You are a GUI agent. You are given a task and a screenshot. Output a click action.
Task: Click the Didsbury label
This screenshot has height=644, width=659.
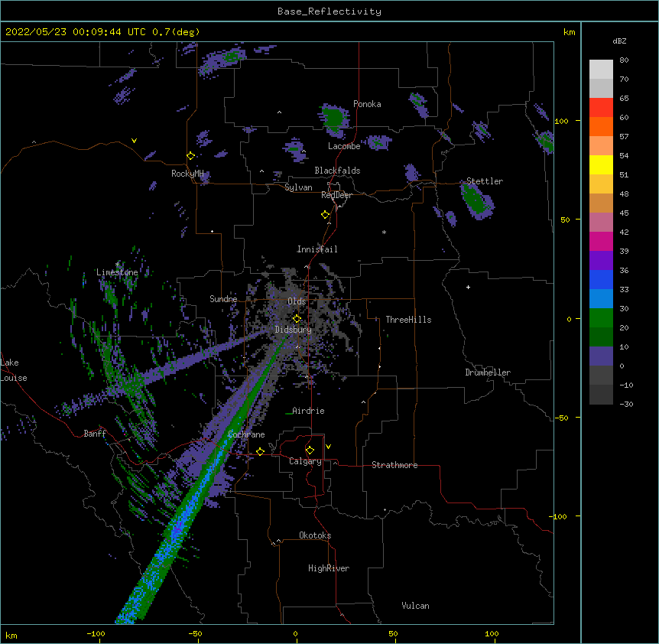coord(294,330)
